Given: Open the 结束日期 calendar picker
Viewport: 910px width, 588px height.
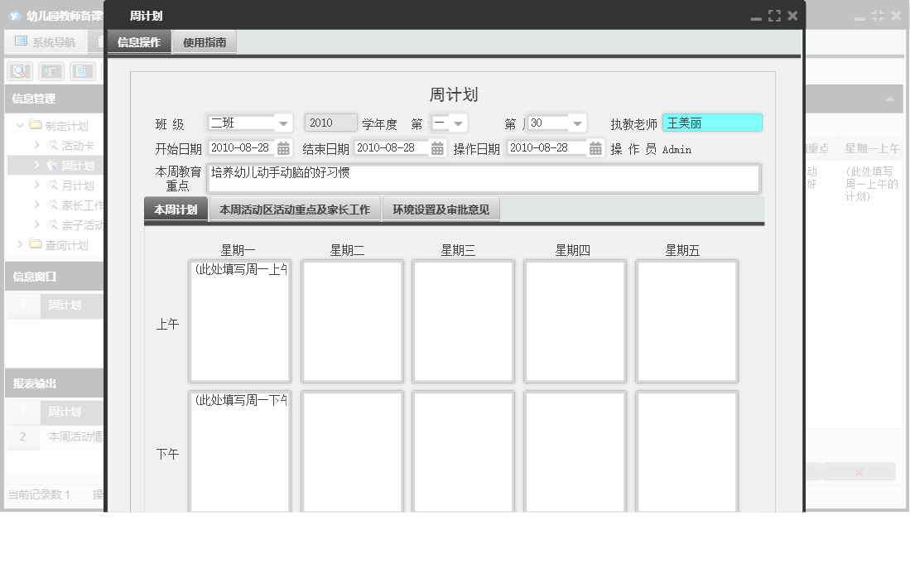Looking at the screenshot, I should (438, 148).
